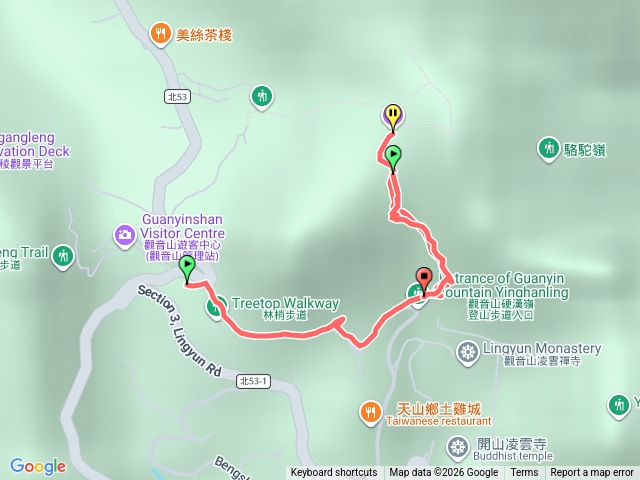Click the hiking marker near the 北53 road
The width and height of the screenshot is (640, 480).
pyautogui.click(x=262, y=97)
